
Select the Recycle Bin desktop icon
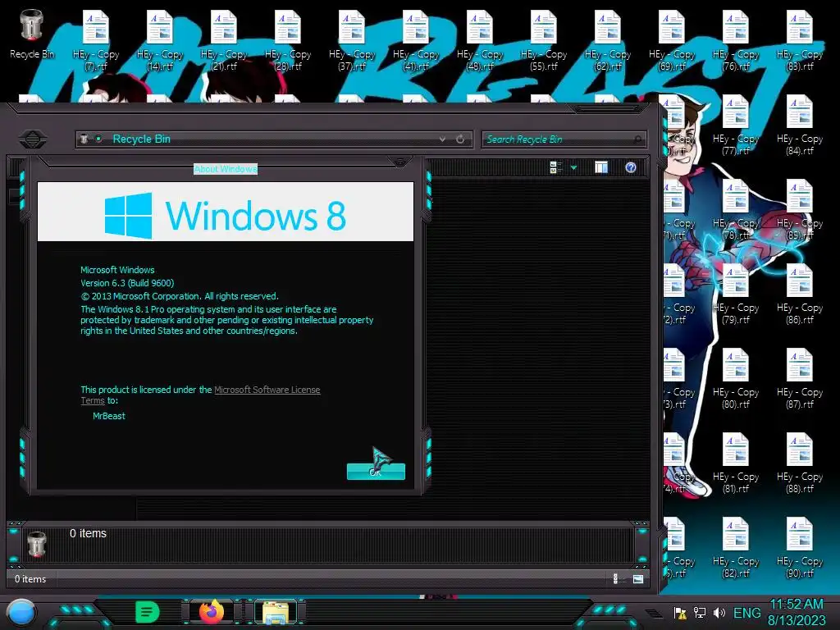click(32, 33)
